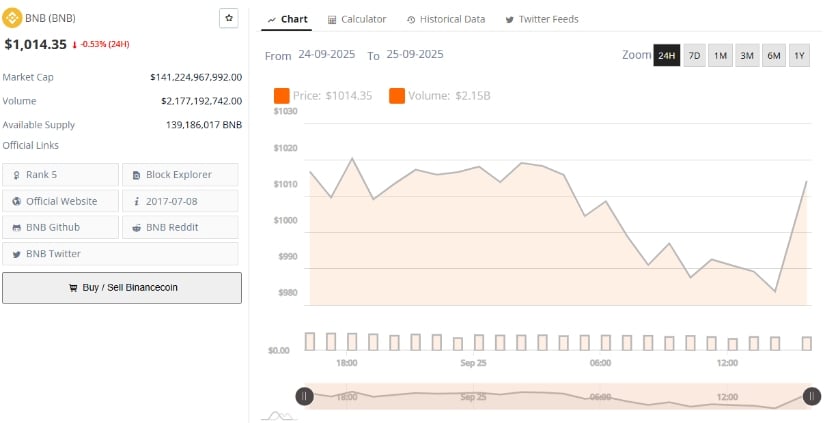Click the first volume bar on the left
This screenshot has height=423, width=825.
tap(310, 341)
